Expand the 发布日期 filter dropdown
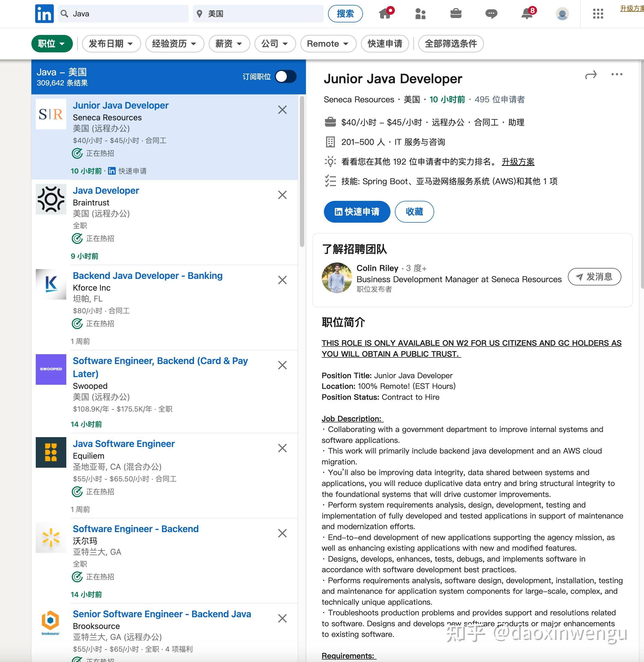This screenshot has width=644, height=662. click(111, 44)
